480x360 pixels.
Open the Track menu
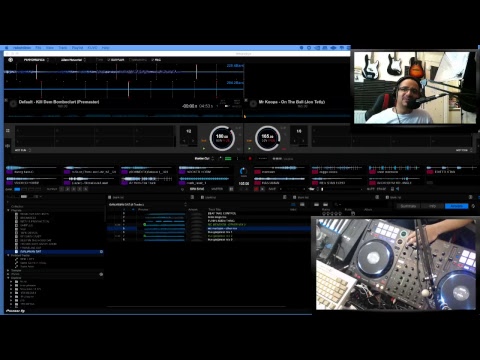pos(63,48)
